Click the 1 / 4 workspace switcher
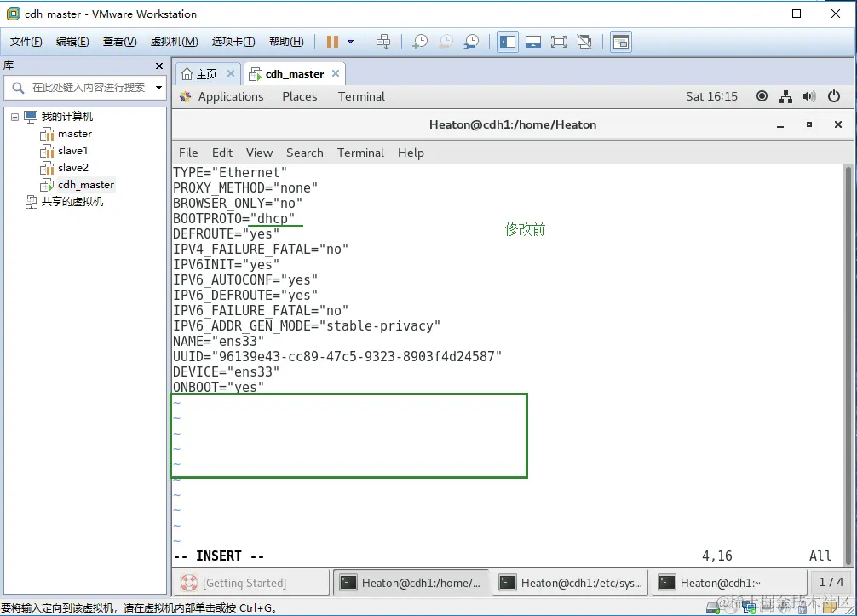Image resolution: width=857 pixels, height=616 pixels. click(831, 583)
